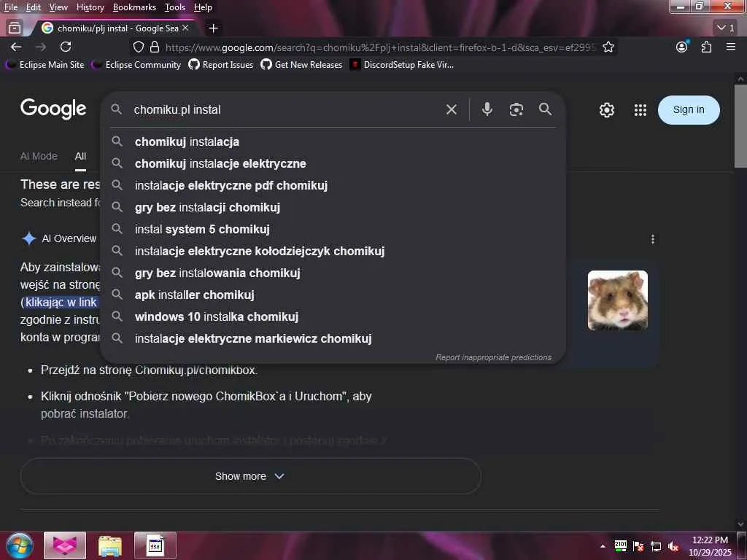Select suggestion 'instalacje elektryczne markiewicz chomikuj'
The height and width of the screenshot is (560, 747).
pyautogui.click(x=333, y=339)
